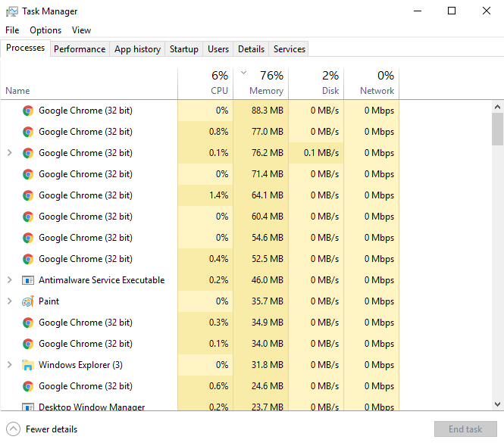The width and height of the screenshot is (504, 446).
Task: Open the Users tab
Action: 218,49
